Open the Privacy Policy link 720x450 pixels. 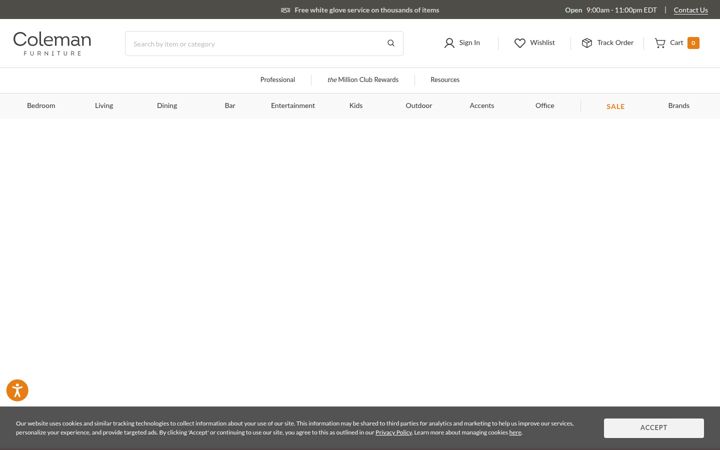[x=394, y=433]
